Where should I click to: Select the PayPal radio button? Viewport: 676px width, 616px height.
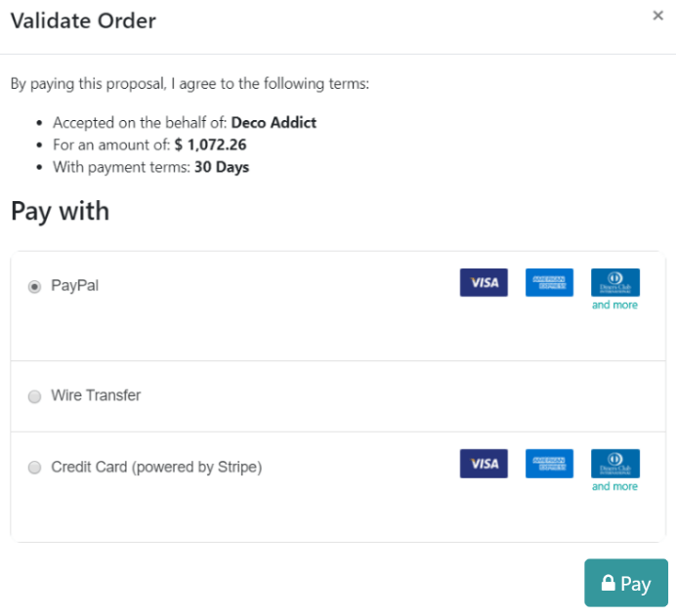(x=34, y=287)
